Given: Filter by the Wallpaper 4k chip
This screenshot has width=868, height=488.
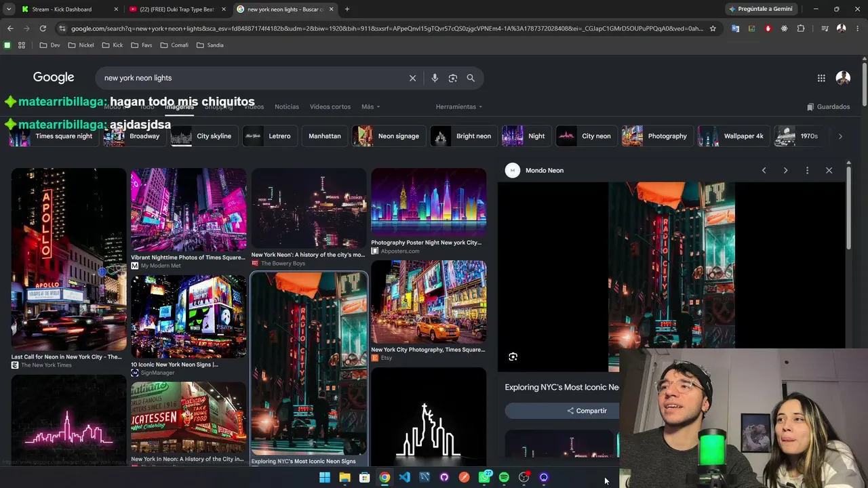Looking at the screenshot, I should (x=734, y=136).
